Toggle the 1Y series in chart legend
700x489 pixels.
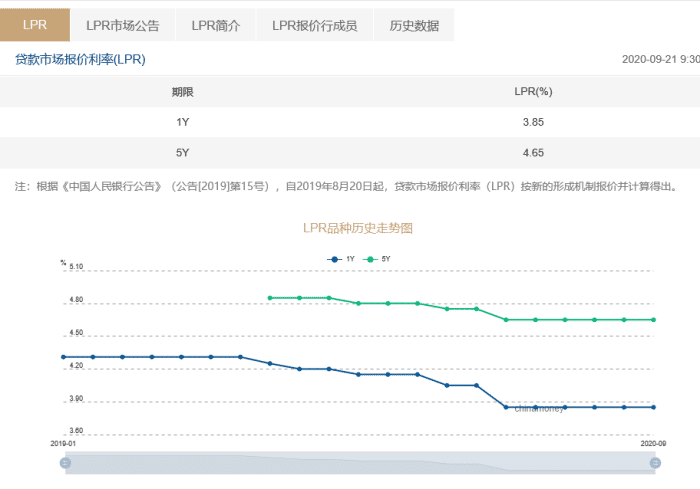click(x=343, y=259)
